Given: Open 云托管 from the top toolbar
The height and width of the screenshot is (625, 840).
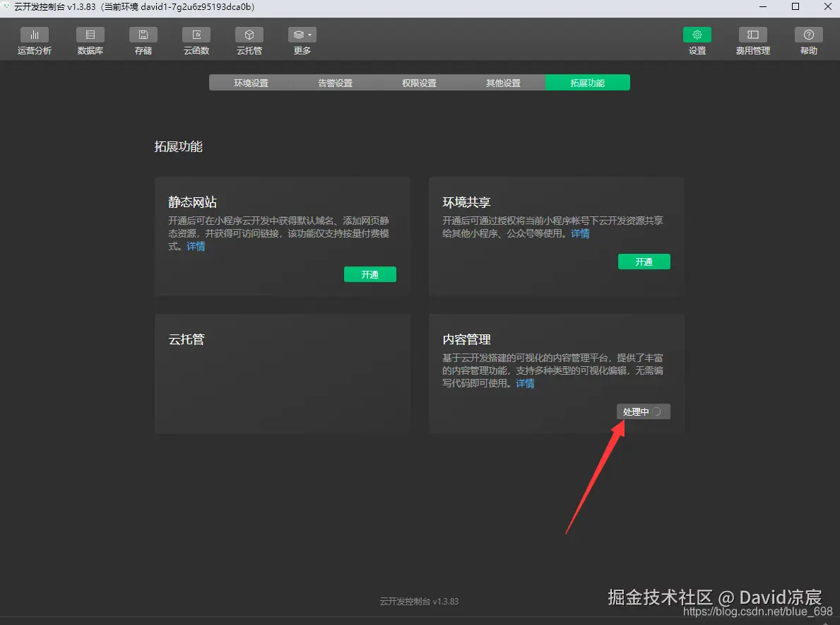Looking at the screenshot, I should pyautogui.click(x=249, y=40).
